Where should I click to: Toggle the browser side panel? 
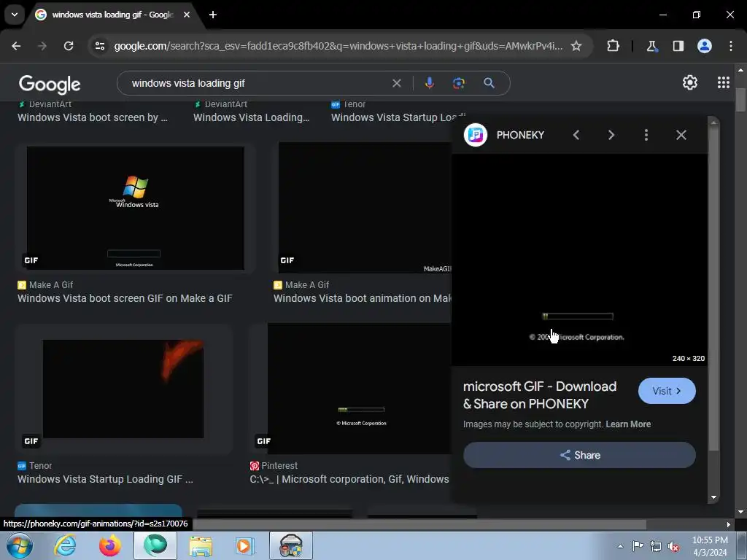pos(678,46)
